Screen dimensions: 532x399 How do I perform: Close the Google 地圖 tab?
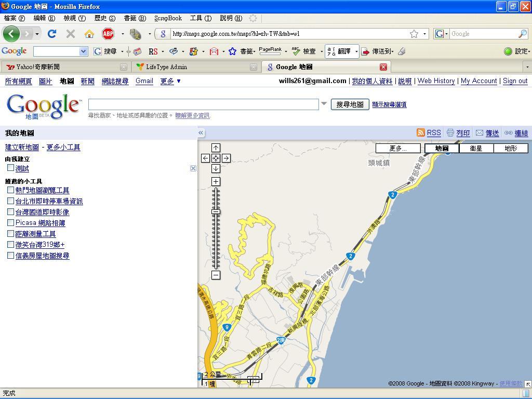(x=383, y=67)
